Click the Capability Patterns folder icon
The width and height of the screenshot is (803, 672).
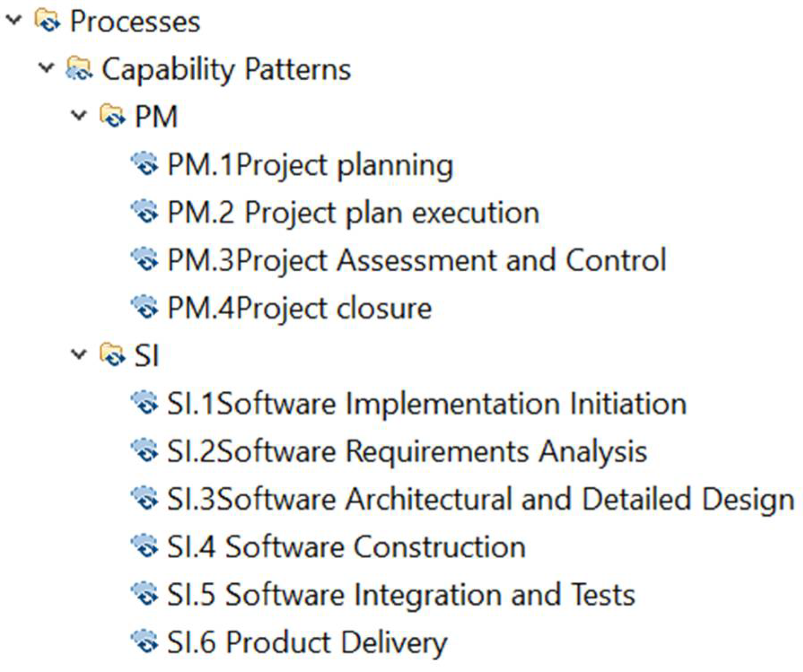point(79,69)
